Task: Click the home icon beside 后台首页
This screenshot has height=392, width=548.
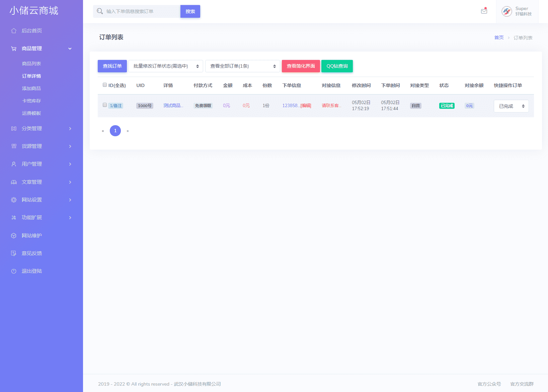Action: (14, 31)
